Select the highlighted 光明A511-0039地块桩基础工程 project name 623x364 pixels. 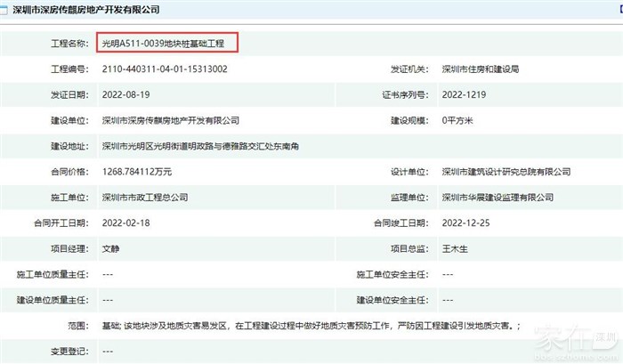(167, 43)
